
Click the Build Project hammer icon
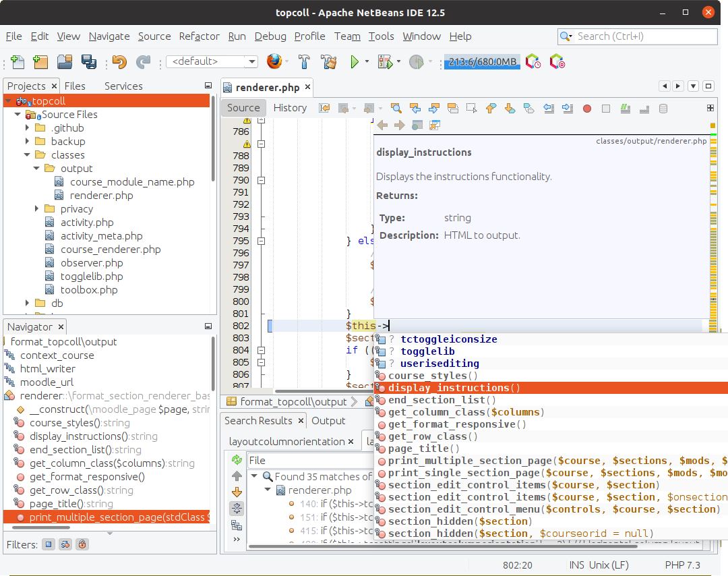pyautogui.click(x=304, y=62)
